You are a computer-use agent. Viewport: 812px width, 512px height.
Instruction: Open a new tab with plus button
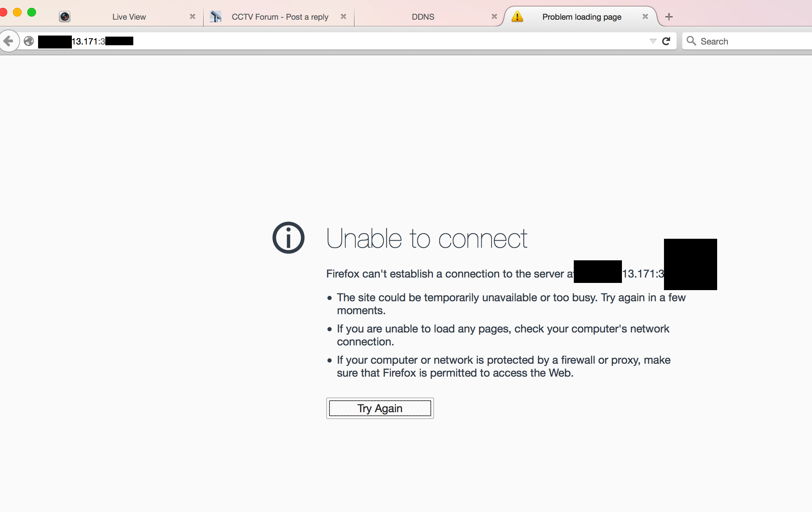pyautogui.click(x=669, y=17)
